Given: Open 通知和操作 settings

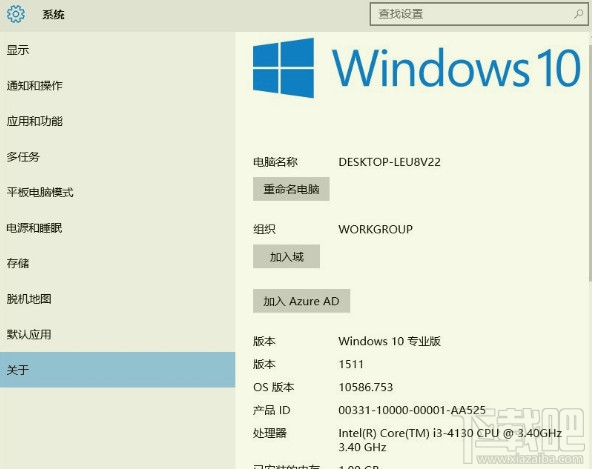Looking at the screenshot, I should 117,85.
